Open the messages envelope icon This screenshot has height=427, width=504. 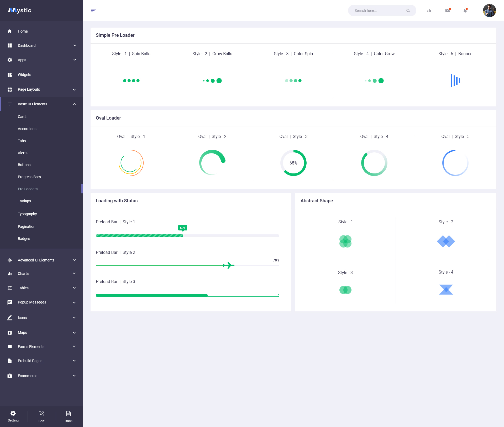tap(447, 11)
